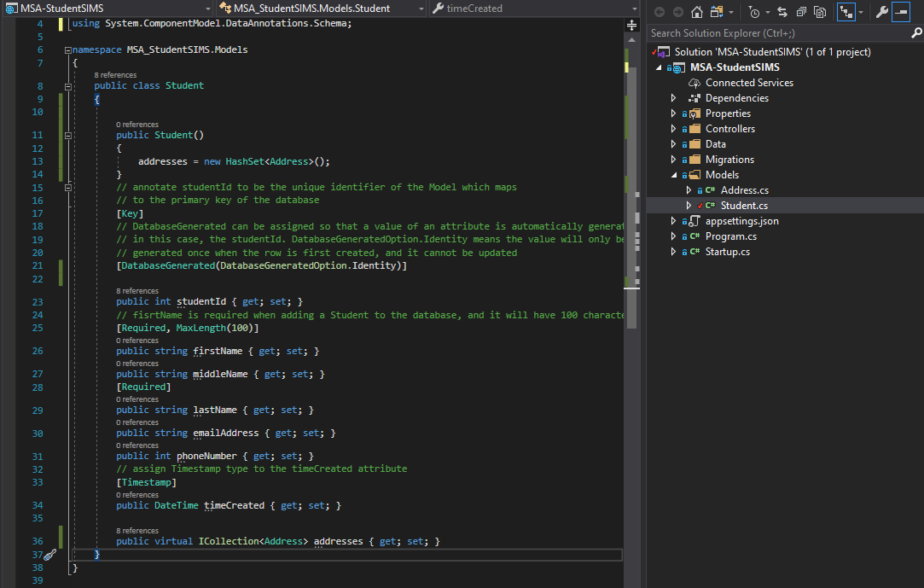
Task: Open Pending Changes Filter dropdown arrow
Action: (x=768, y=12)
